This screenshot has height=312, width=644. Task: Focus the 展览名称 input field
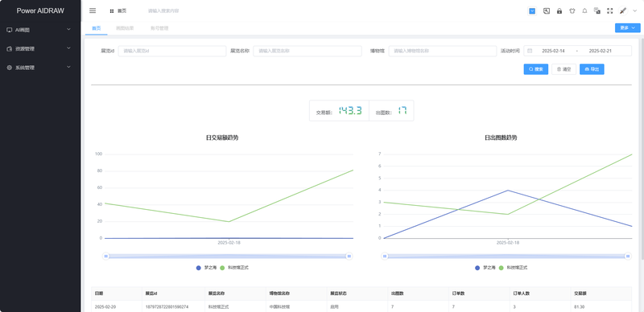click(308, 51)
